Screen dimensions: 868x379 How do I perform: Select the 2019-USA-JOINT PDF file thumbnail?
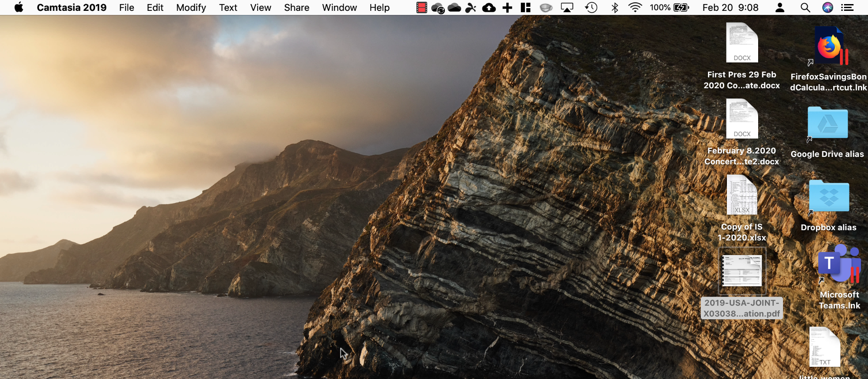[742, 271]
